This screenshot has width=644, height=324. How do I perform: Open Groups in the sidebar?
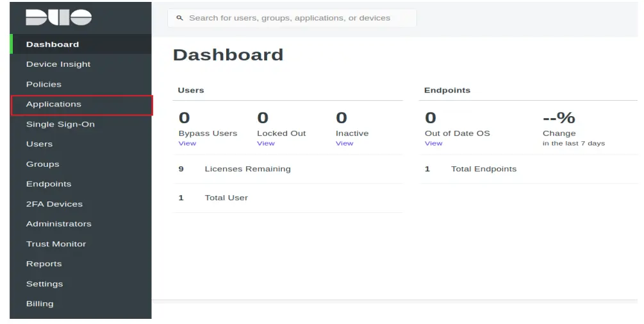coord(81,164)
